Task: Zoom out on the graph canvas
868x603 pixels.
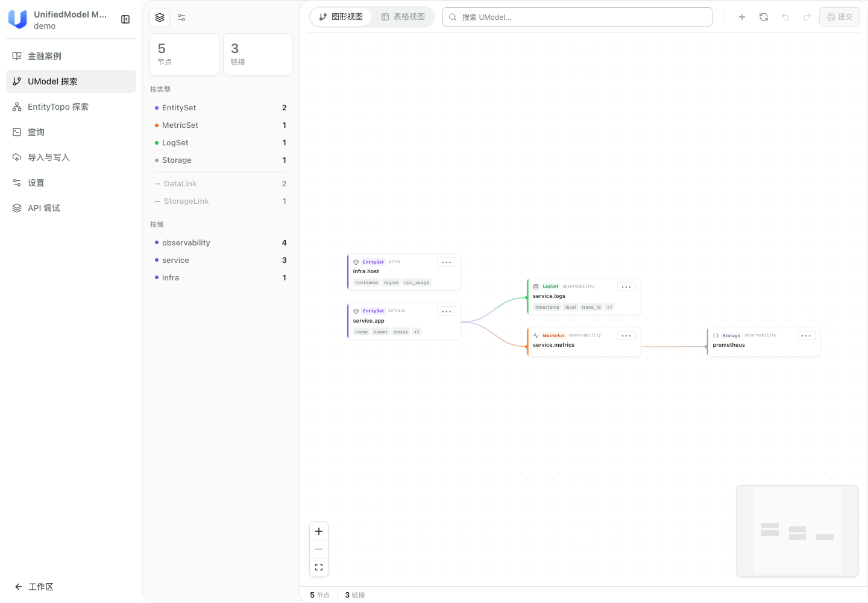Action: pyautogui.click(x=319, y=549)
